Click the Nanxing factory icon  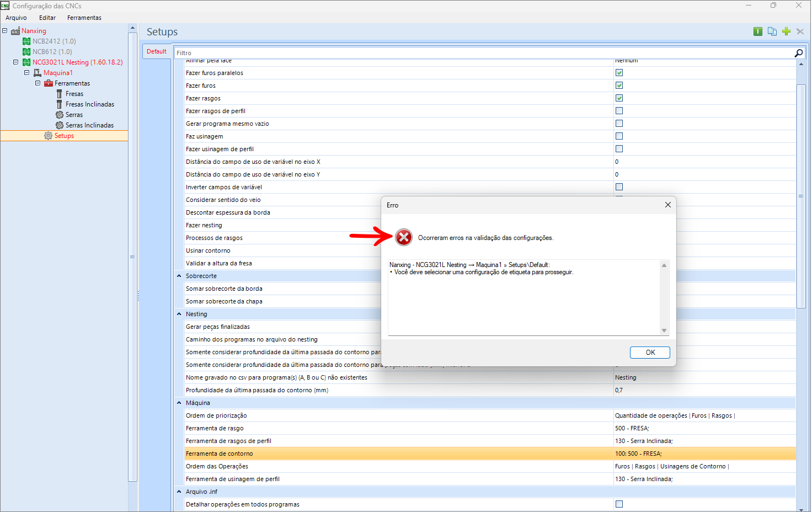pyautogui.click(x=15, y=31)
